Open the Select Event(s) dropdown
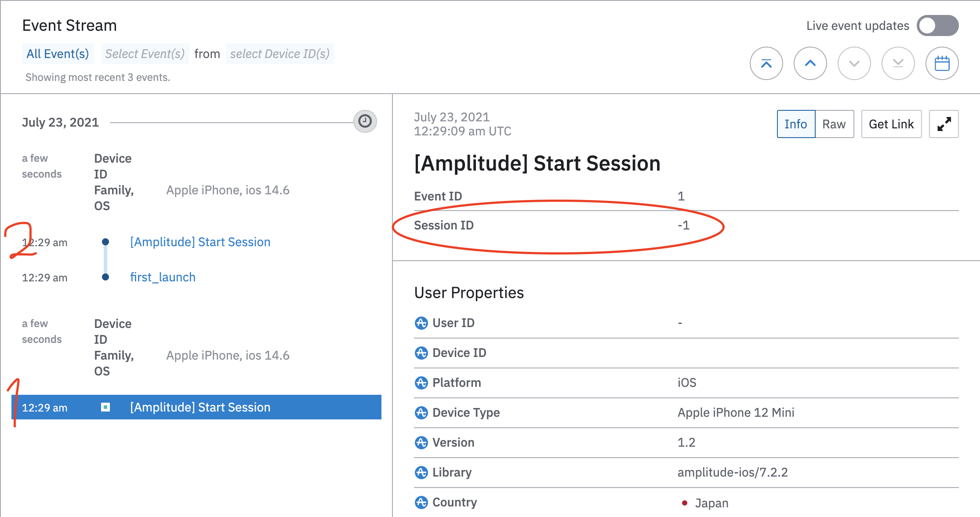 point(145,54)
